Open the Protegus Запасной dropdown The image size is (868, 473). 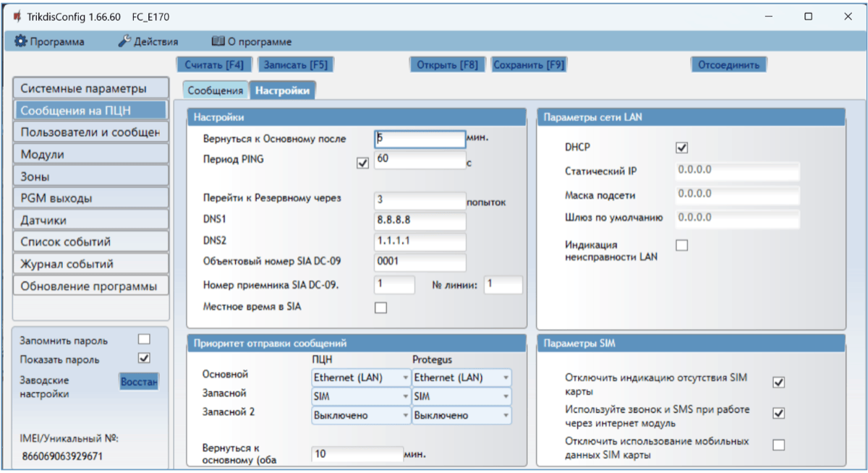[x=461, y=396]
